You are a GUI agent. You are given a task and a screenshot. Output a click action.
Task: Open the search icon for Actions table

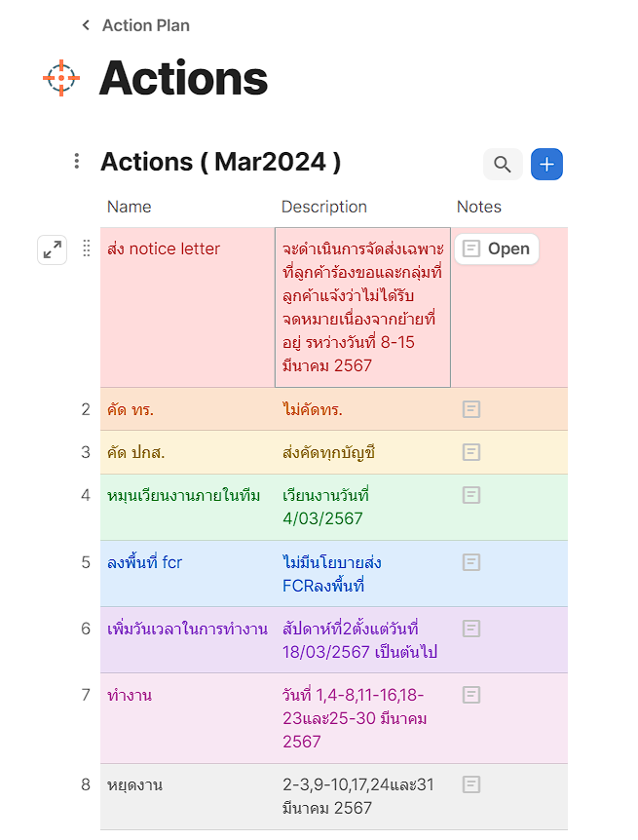coord(503,165)
